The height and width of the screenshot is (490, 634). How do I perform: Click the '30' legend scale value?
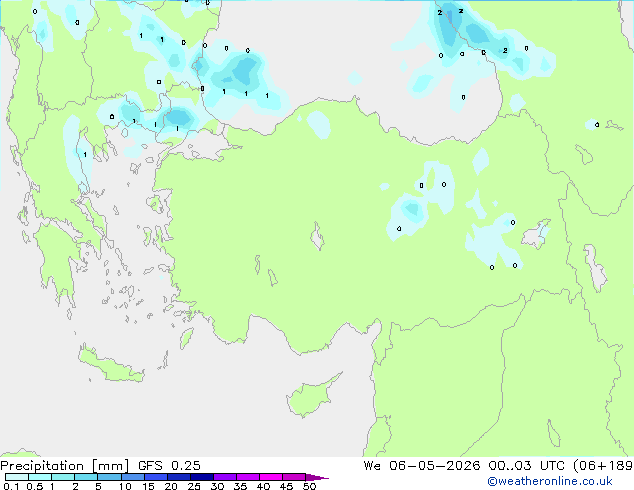click(x=217, y=486)
